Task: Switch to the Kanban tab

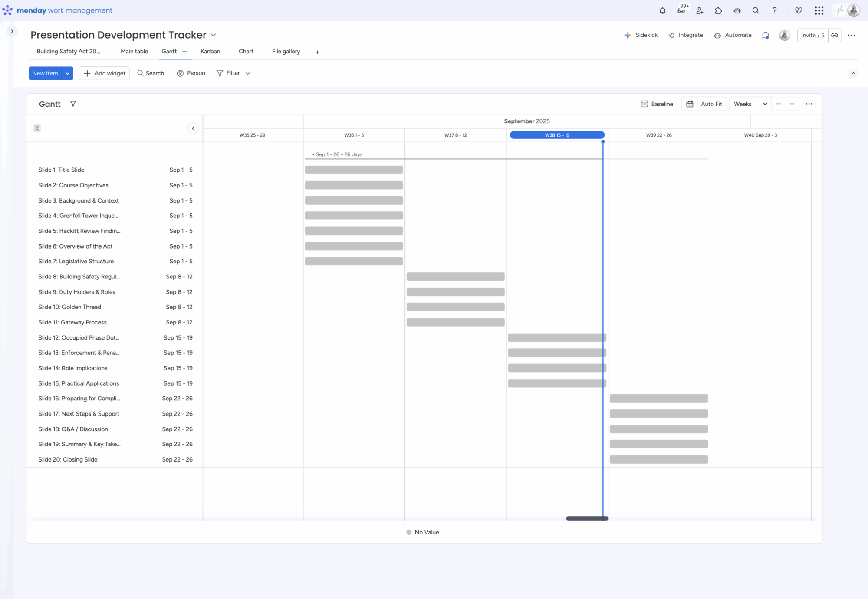Action: click(210, 52)
